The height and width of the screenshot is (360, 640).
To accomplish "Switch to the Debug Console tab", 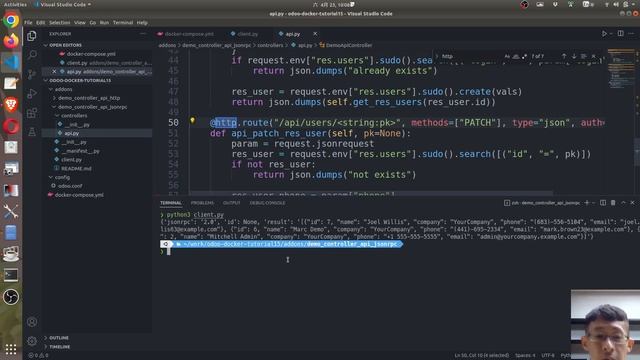I will click(x=267, y=203).
